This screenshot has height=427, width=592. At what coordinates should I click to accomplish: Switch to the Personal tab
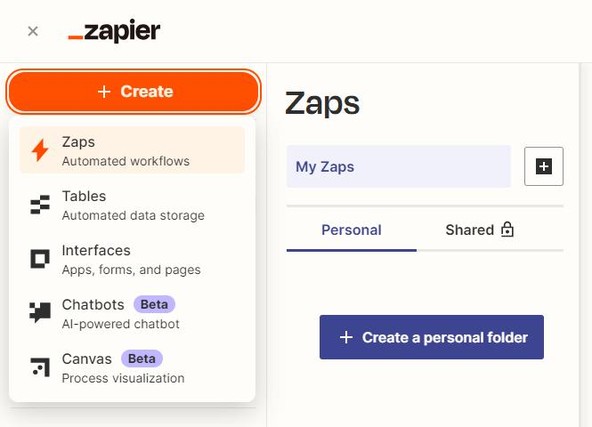352,230
